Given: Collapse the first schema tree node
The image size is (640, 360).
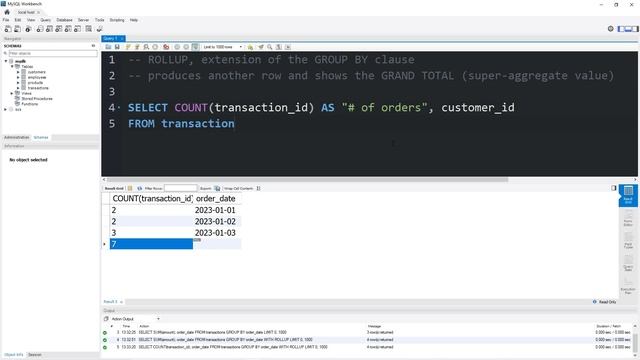Looking at the screenshot, I should coord(6,61).
